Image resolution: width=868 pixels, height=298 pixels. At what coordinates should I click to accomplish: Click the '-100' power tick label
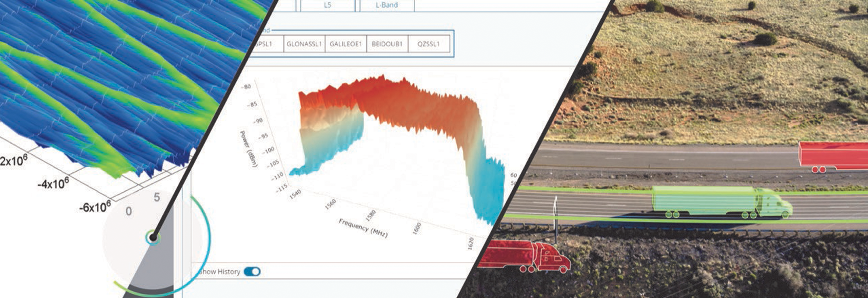(269, 150)
